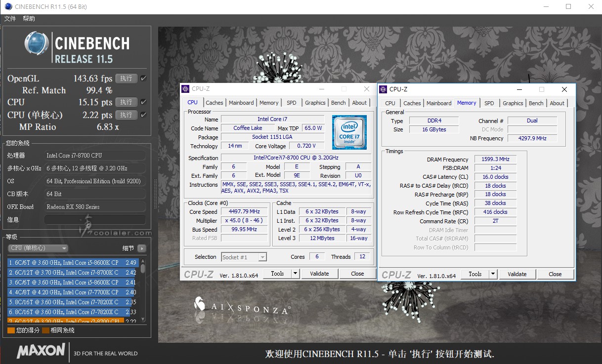
Task: Open Graphics tab in right CPU-Z window
Action: click(x=513, y=103)
